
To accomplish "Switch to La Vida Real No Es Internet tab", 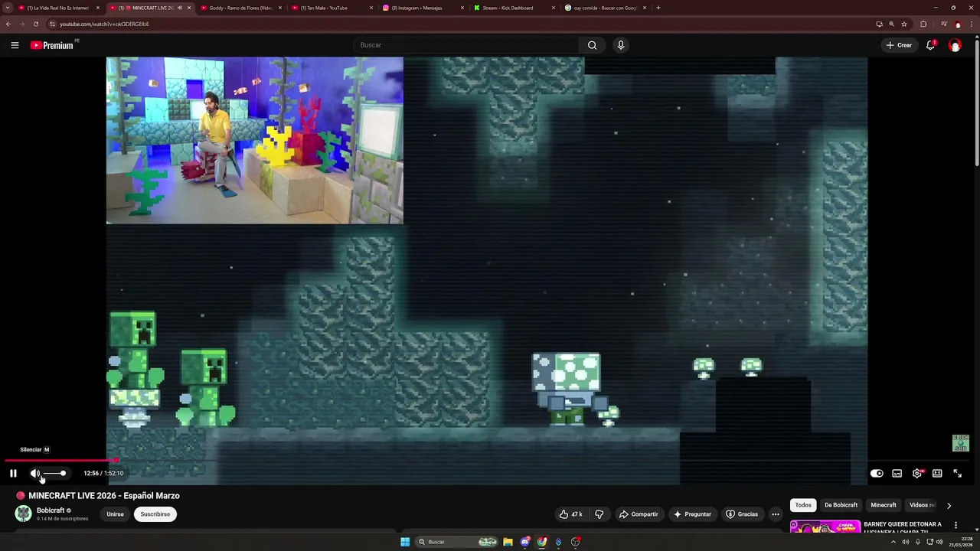I will pos(58,8).
